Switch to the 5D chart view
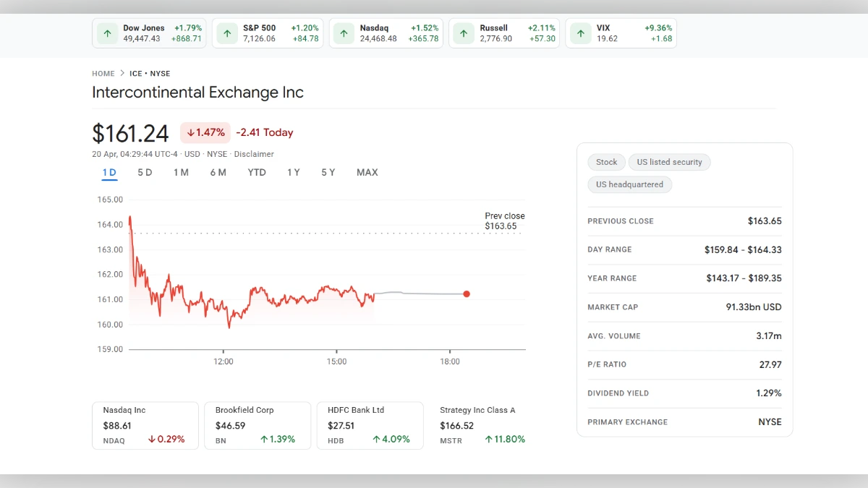Image resolution: width=868 pixels, height=488 pixels. (x=145, y=172)
